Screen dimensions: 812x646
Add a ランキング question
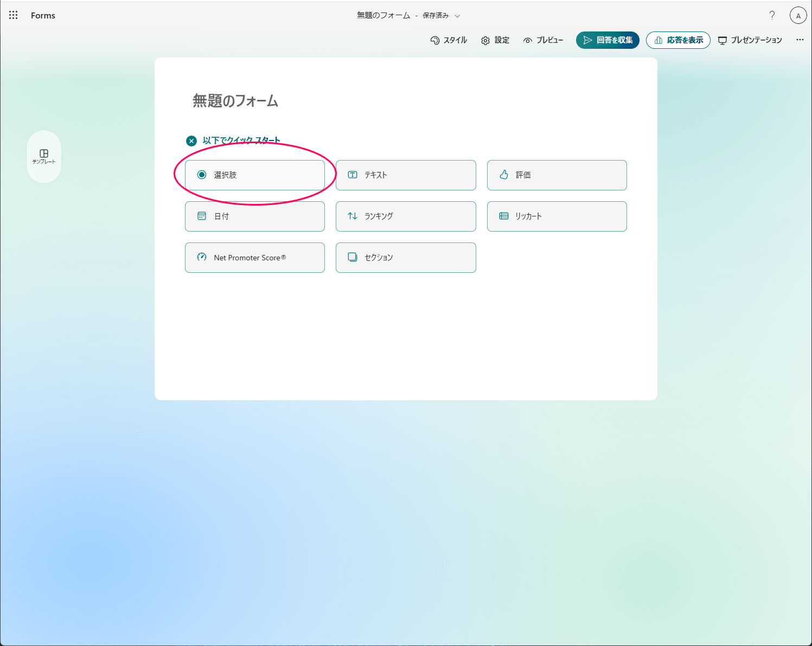click(x=405, y=216)
